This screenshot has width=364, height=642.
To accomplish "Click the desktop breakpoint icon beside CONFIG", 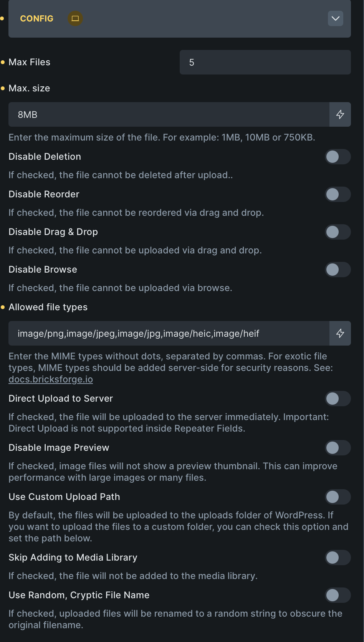I will click(x=75, y=18).
